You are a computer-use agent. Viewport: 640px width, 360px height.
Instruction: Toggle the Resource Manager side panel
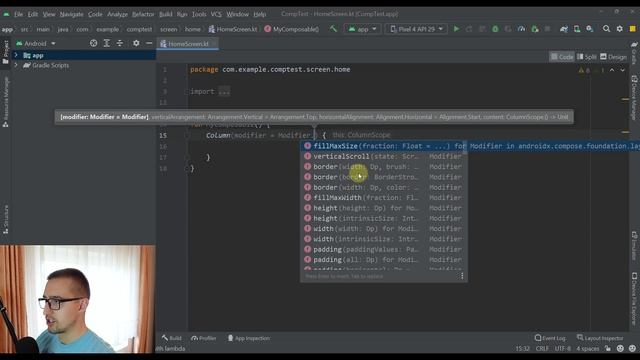pos(5,102)
